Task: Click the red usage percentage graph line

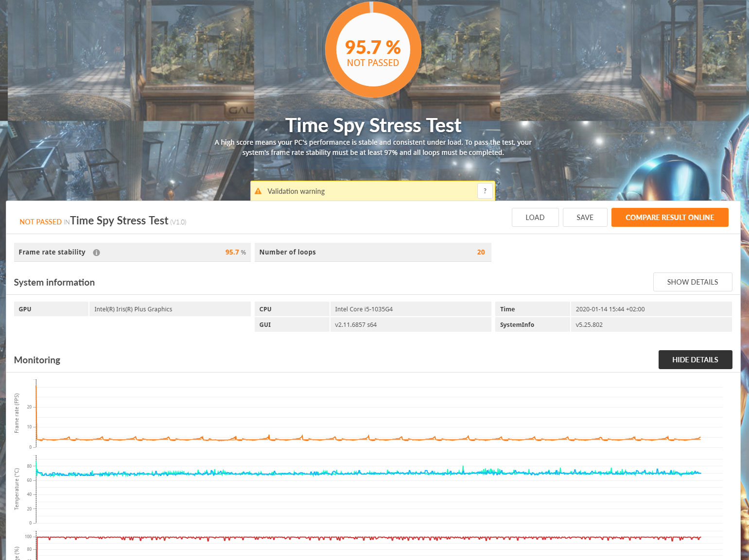Action: click(x=369, y=538)
